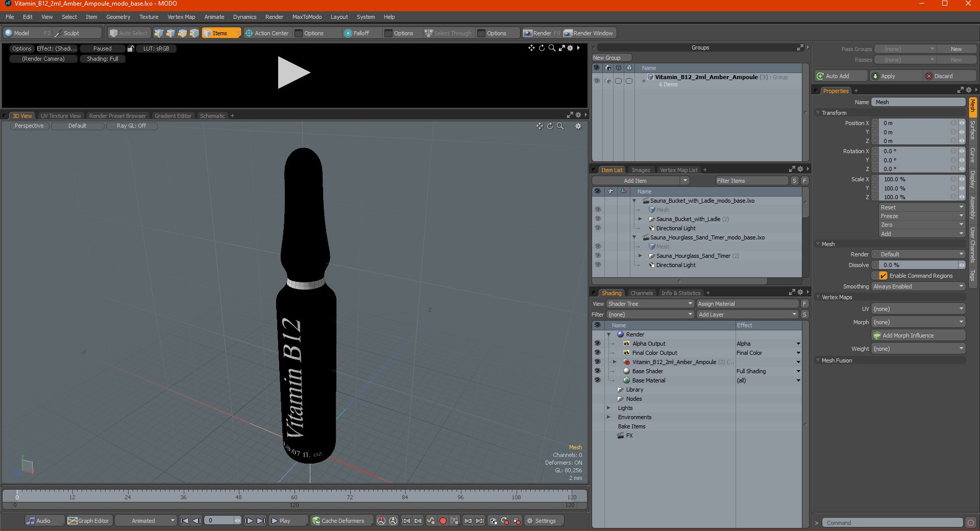The height and width of the screenshot is (531, 980).
Task: Expand Sauna_Bucket_with_Ladle tree item
Action: [x=640, y=219]
